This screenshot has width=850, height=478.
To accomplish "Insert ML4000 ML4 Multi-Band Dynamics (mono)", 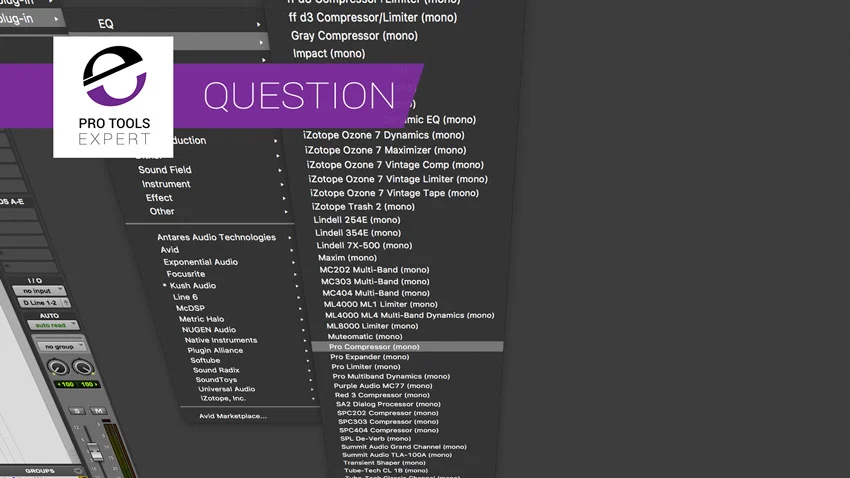I will pyautogui.click(x=409, y=315).
